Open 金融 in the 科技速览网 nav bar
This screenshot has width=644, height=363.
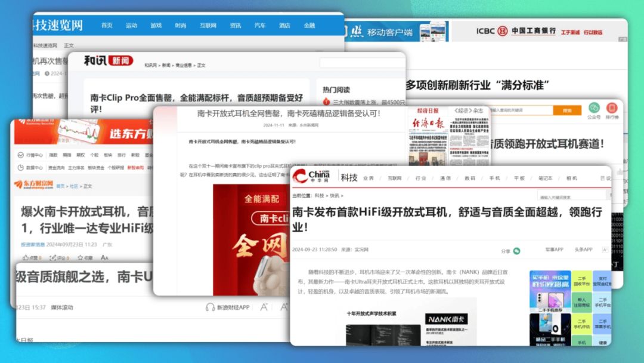pyautogui.click(x=309, y=26)
